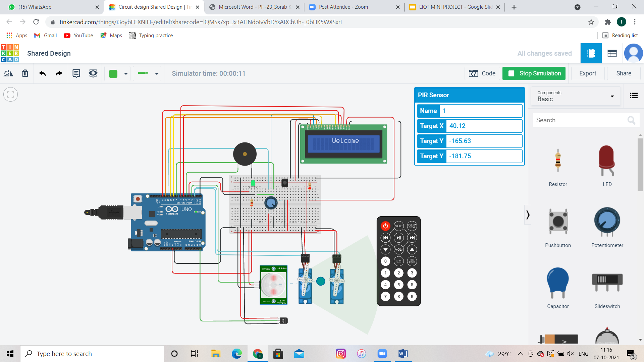Toggle the highlighted Components view mode
644x362 pixels.
591,53
